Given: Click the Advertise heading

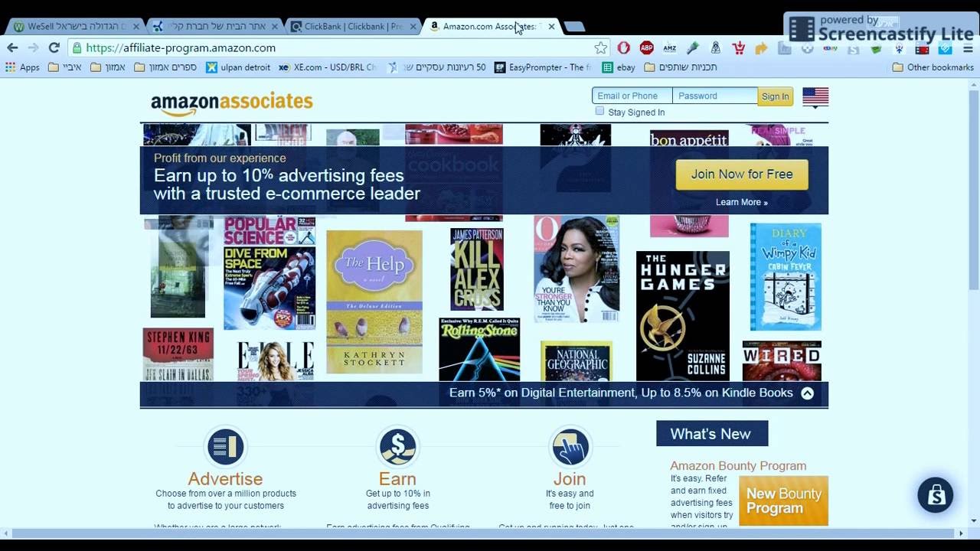Looking at the screenshot, I should pyautogui.click(x=225, y=479).
